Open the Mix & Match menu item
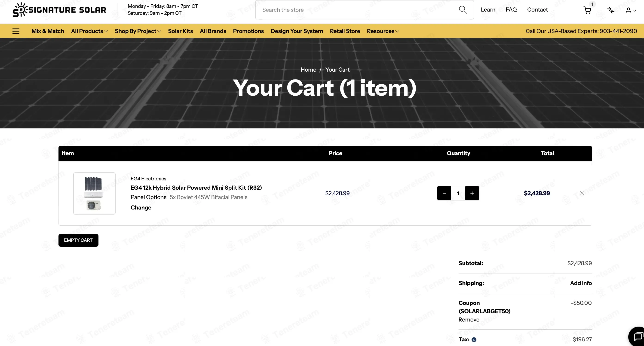Screen dimensions: 644x346 (48, 31)
